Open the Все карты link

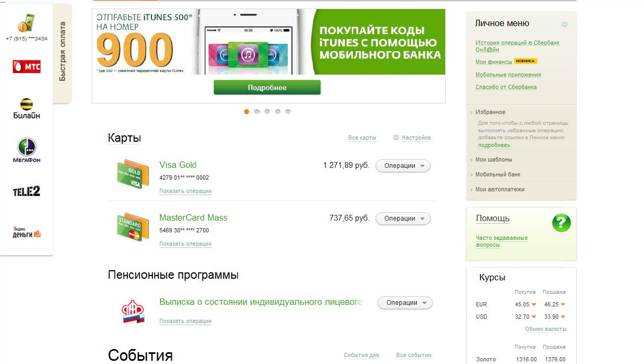point(362,137)
